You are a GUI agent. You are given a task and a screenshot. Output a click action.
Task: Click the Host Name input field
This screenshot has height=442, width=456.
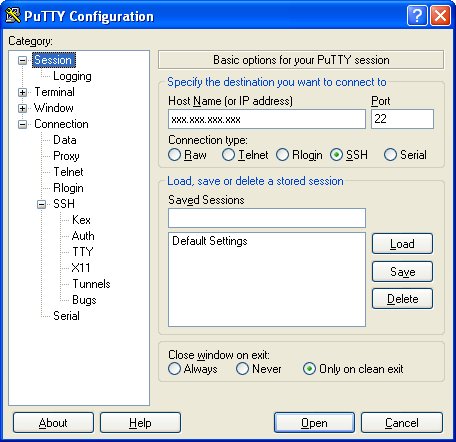click(267, 119)
